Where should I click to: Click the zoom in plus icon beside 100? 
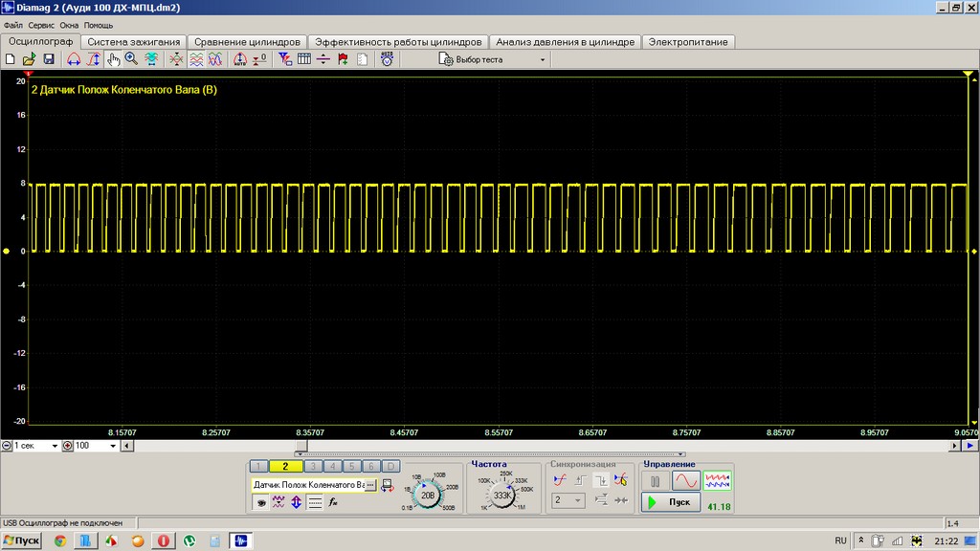click(x=68, y=446)
